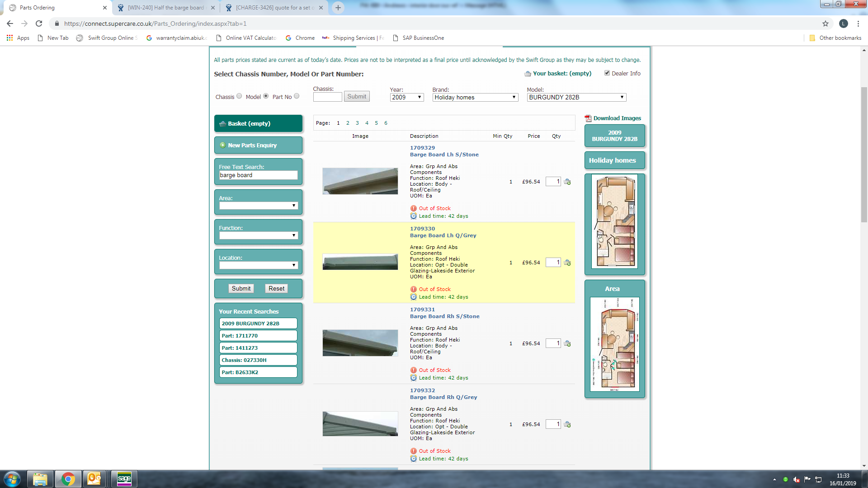This screenshot has width=868, height=488.
Task: Click the Download Images PDF icon
Action: point(588,118)
